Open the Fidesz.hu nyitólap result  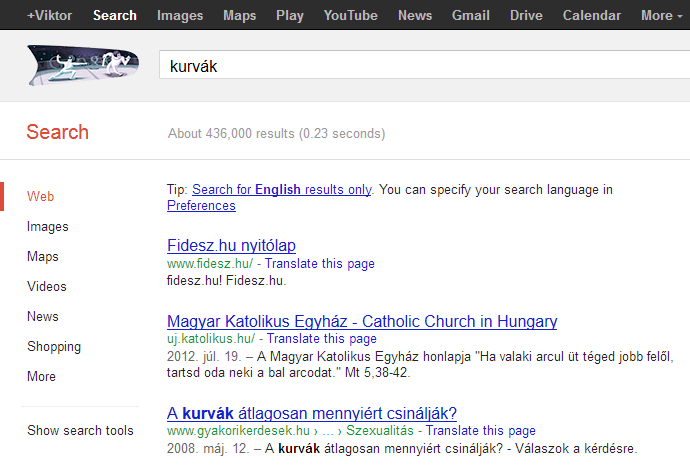click(x=231, y=245)
